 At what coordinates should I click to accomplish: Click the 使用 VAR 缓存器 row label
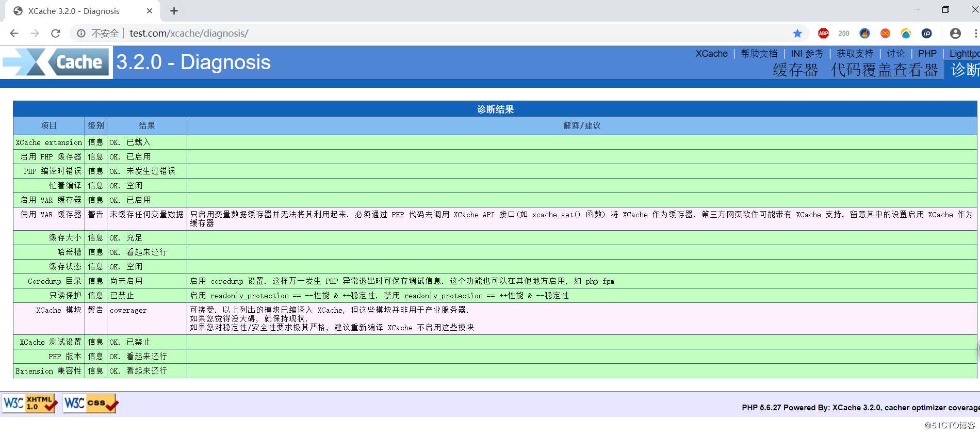point(51,215)
